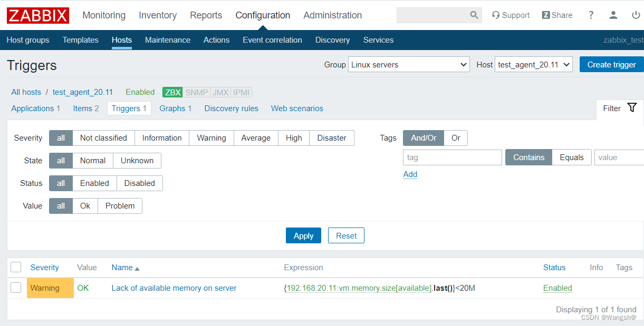Go to Services submenu
The height and width of the screenshot is (326, 644).
[x=378, y=40]
